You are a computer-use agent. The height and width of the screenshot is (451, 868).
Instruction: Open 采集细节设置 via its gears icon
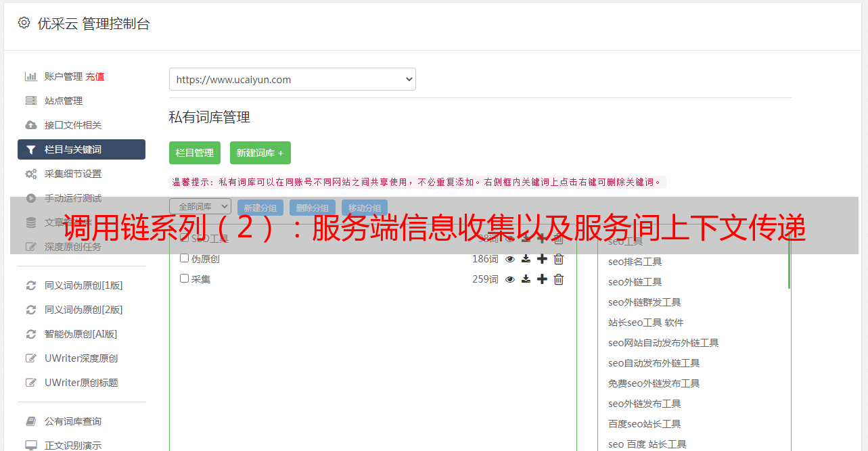[x=31, y=174]
